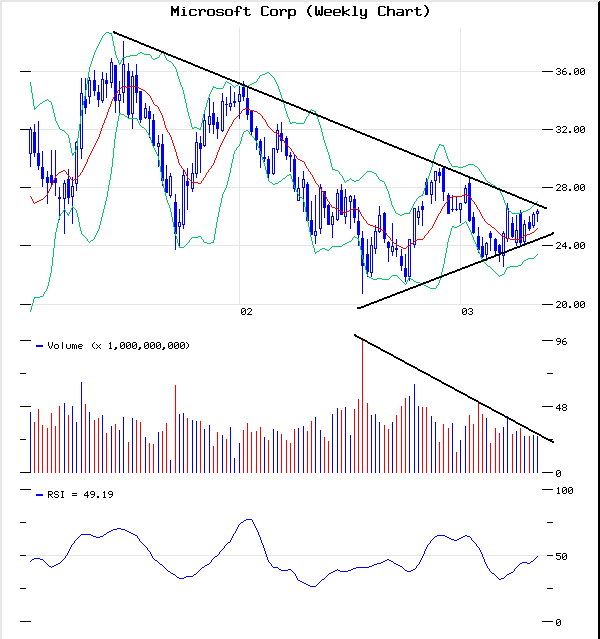
Task: Click the 48 volume axis label
Action: click(561, 407)
